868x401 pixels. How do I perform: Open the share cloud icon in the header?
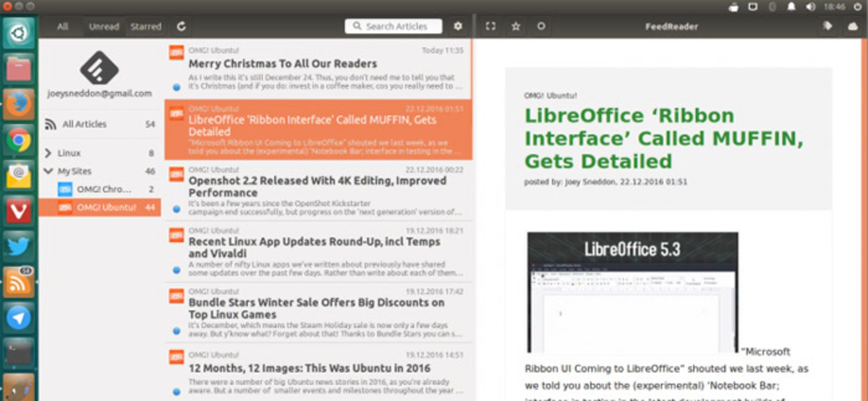click(853, 26)
